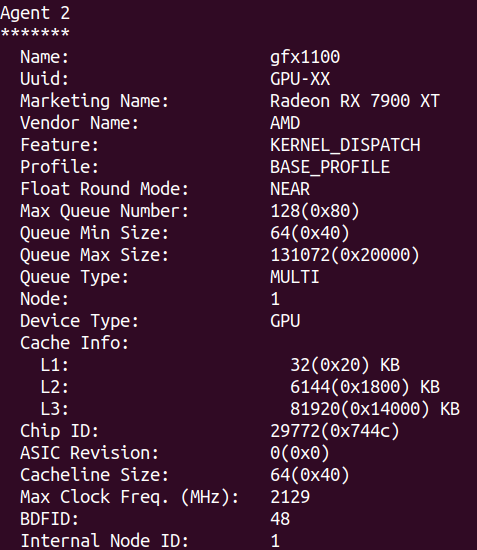Select the 'Uuid:' label
This screenshot has height=550, width=477.
(x=45, y=79)
